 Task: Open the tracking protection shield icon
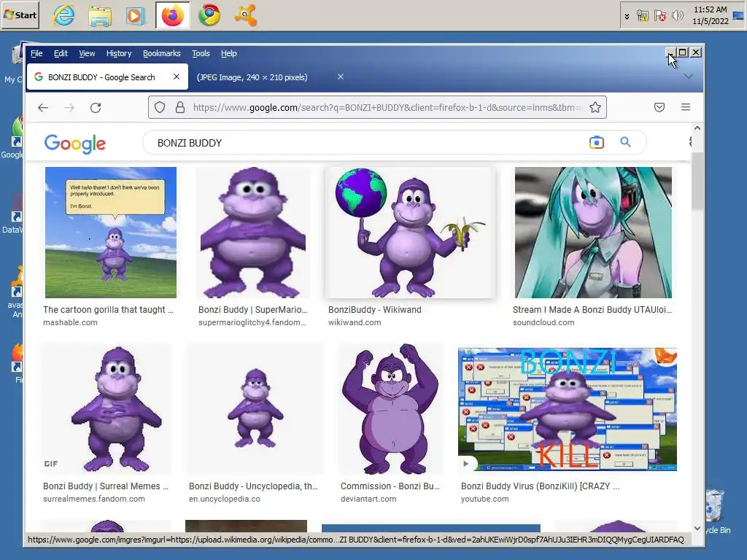click(x=160, y=108)
